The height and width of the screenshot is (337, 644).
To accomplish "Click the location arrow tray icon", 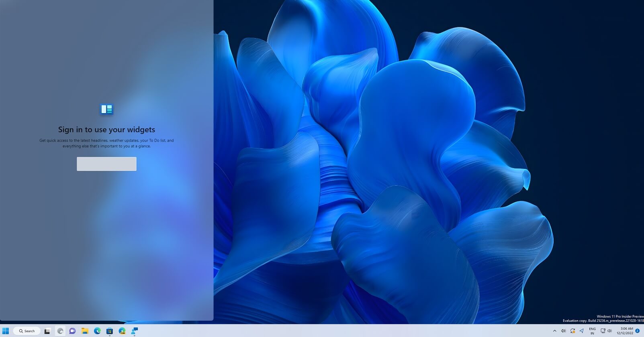I will pos(581,331).
